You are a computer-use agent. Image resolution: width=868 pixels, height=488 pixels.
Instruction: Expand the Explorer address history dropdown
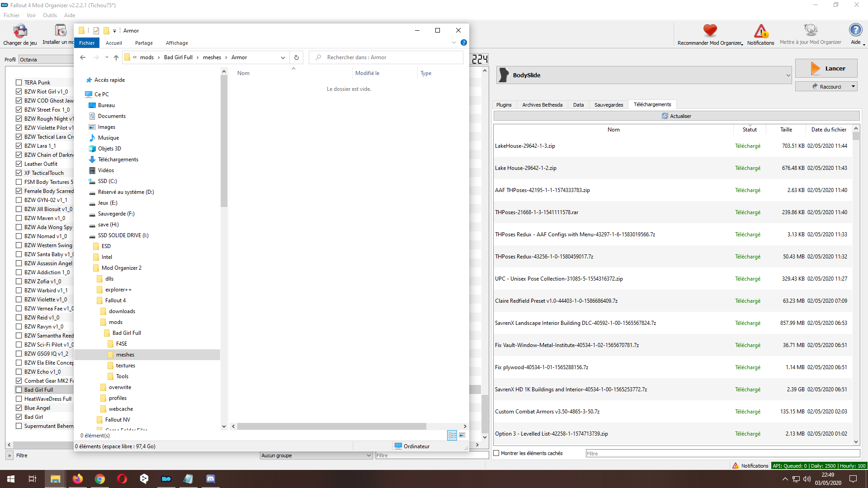283,57
